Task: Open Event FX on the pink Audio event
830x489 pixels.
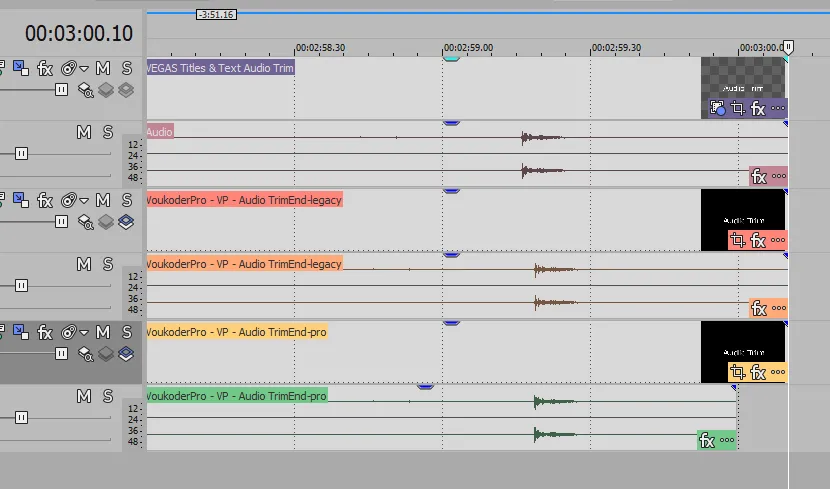Action: pyautogui.click(x=759, y=176)
